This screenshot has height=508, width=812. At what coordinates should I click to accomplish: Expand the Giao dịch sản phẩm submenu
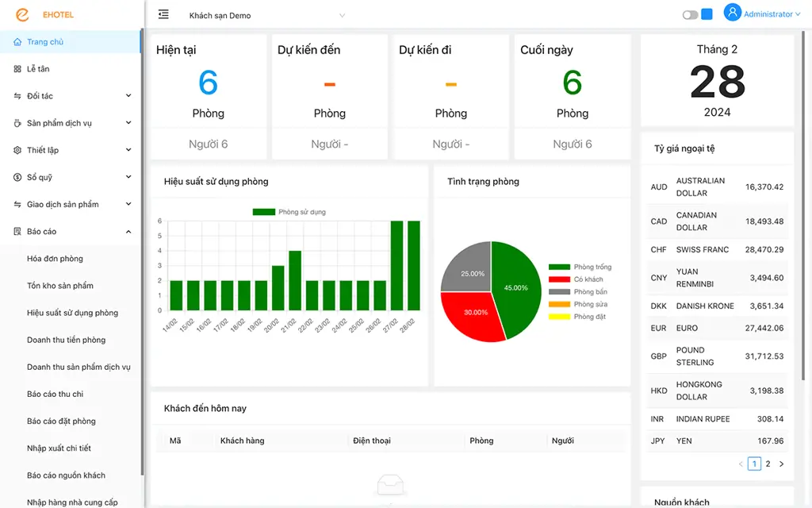[x=128, y=204]
